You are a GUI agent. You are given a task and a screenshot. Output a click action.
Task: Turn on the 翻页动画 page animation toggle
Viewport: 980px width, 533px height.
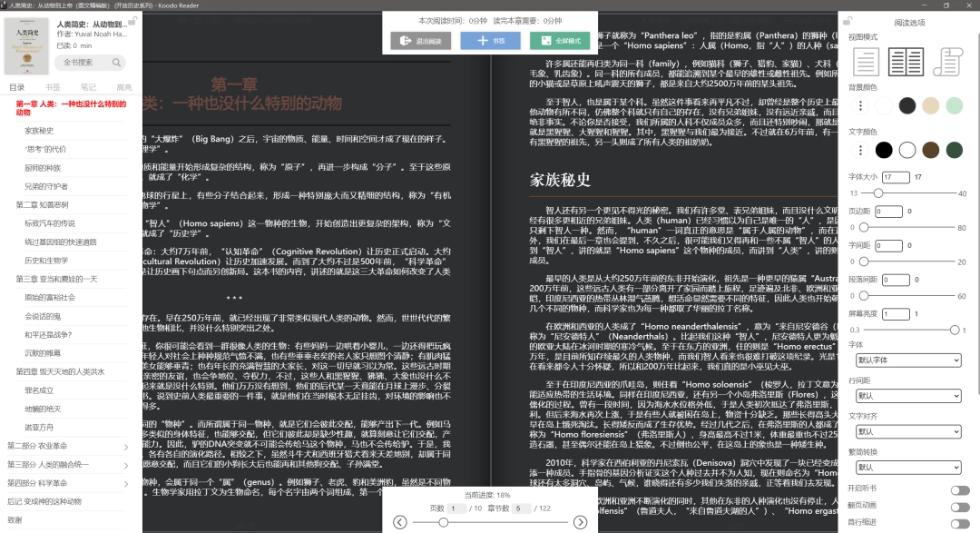point(959,507)
